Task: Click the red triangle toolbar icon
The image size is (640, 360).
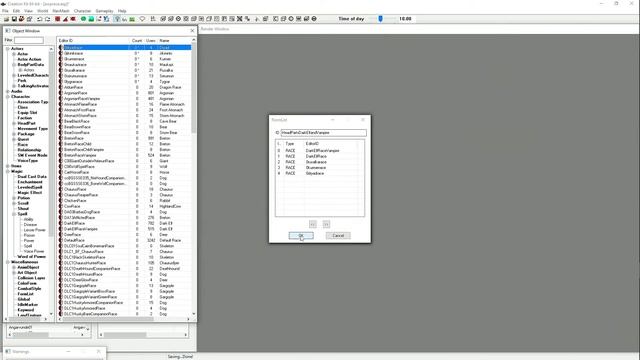Action: [65, 19]
